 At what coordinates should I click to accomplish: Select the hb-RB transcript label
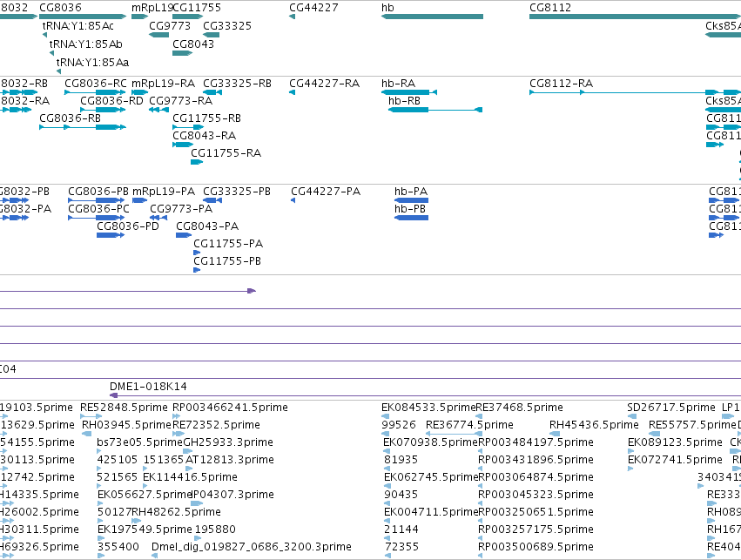point(404,101)
